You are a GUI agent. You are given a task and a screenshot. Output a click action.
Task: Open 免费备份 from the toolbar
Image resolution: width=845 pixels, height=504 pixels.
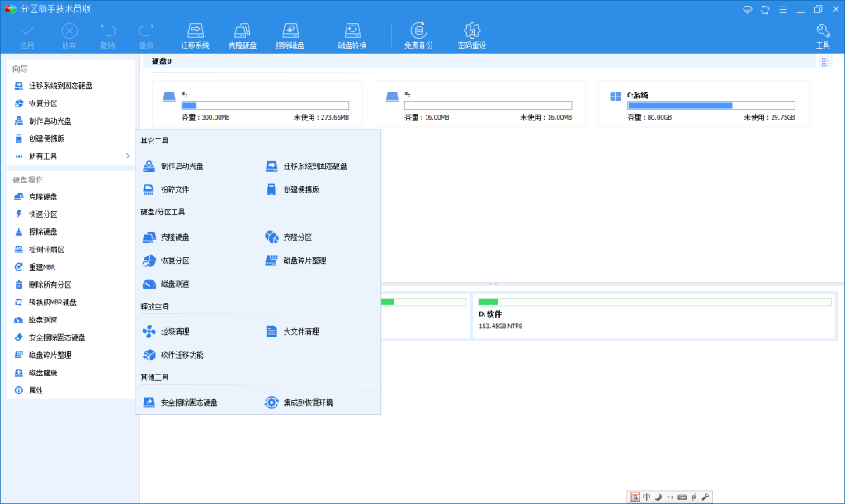[419, 33]
